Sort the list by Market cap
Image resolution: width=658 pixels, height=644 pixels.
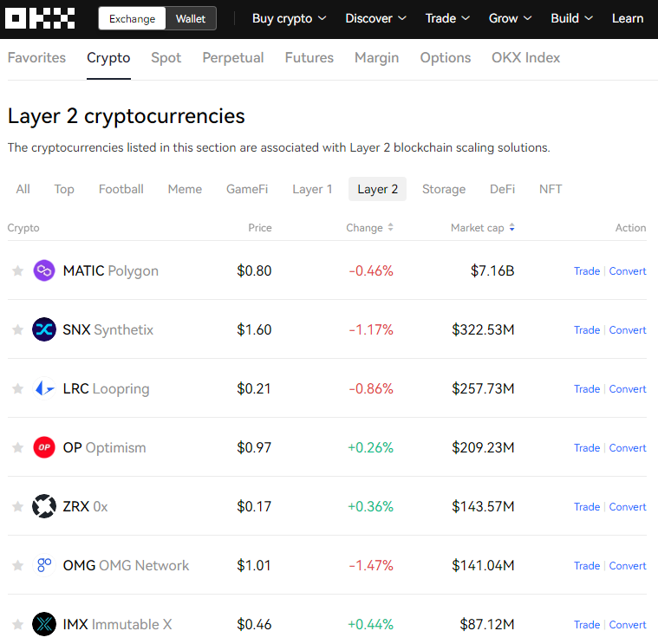tap(483, 228)
